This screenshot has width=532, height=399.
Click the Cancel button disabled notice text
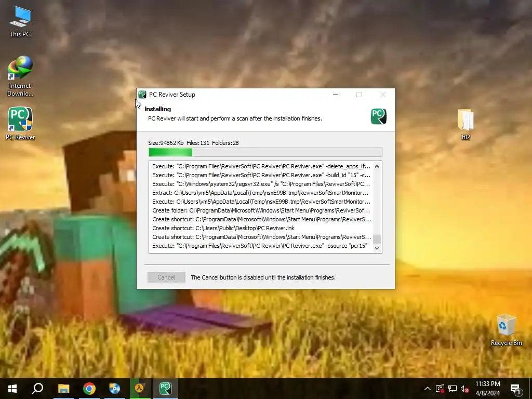pos(263,277)
